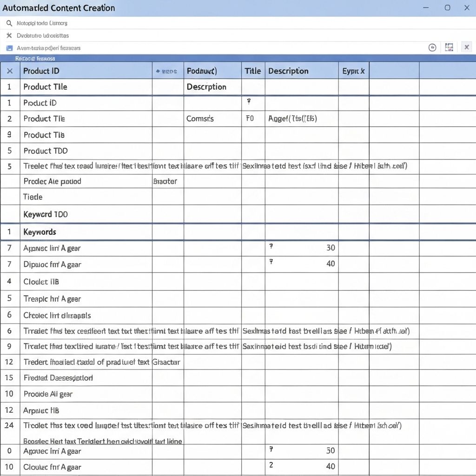The width and height of the screenshot is (476, 476).
Task: Click the Keyword TDO row label
Action: click(x=45, y=214)
